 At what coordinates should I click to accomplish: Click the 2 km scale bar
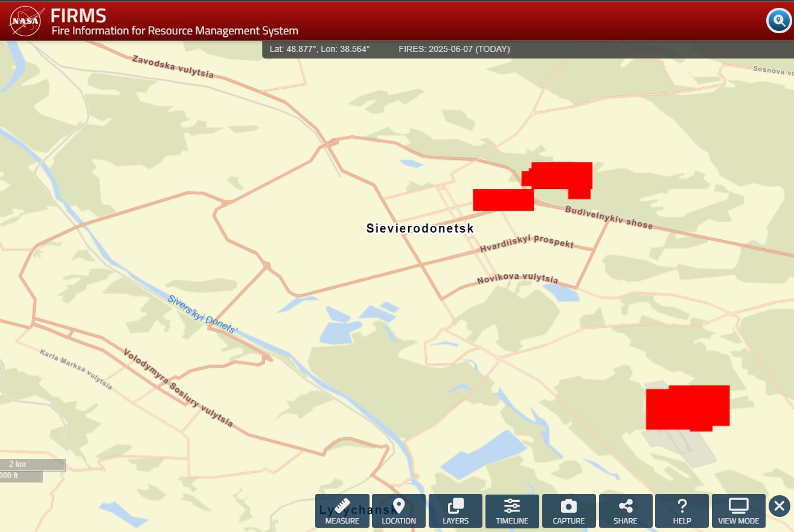coord(32,464)
